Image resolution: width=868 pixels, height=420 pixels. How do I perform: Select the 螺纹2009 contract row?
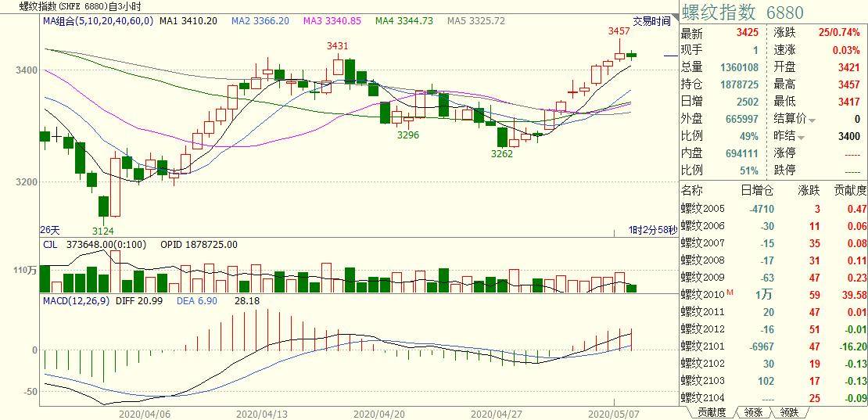[x=773, y=278]
